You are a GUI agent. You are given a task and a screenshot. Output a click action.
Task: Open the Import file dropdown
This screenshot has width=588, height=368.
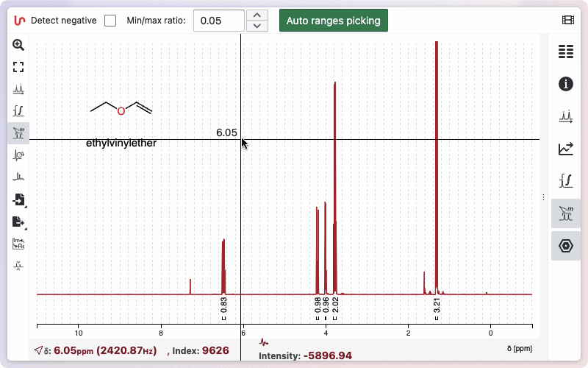point(18,199)
